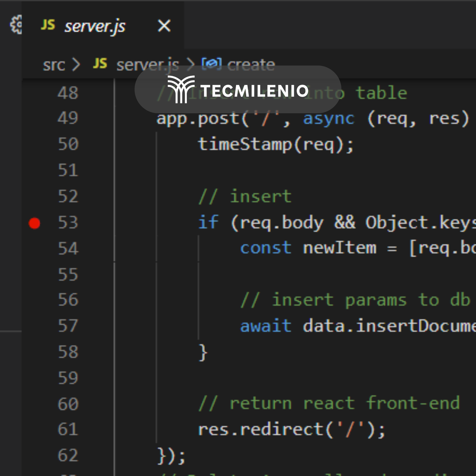Viewport: 476px width, 476px height.
Task: Click line number 49
Action: (x=68, y=118)
